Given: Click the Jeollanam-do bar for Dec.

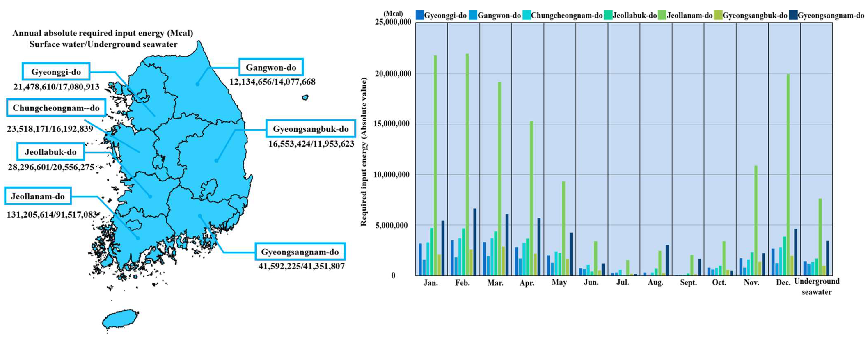Looking at the screenshot, I should pos(788,175).
